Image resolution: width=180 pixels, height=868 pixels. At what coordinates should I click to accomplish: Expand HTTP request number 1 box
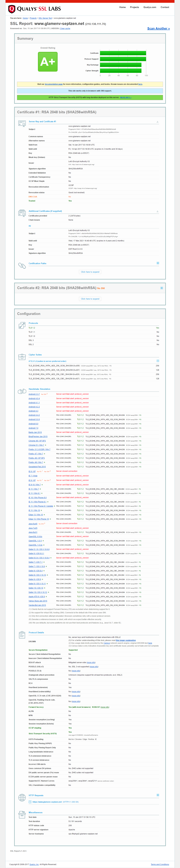pyautogui.click(x=30, y=802)
